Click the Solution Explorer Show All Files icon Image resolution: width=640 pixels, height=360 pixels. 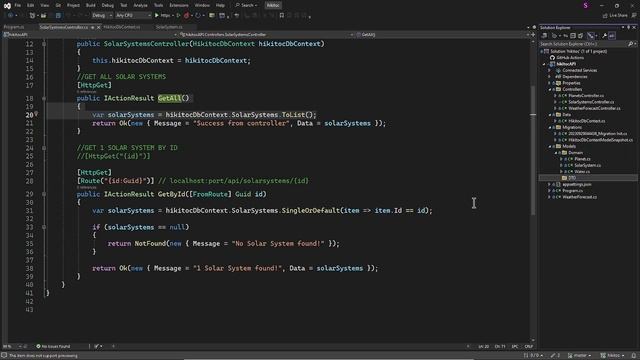click(x=580, y=36)
